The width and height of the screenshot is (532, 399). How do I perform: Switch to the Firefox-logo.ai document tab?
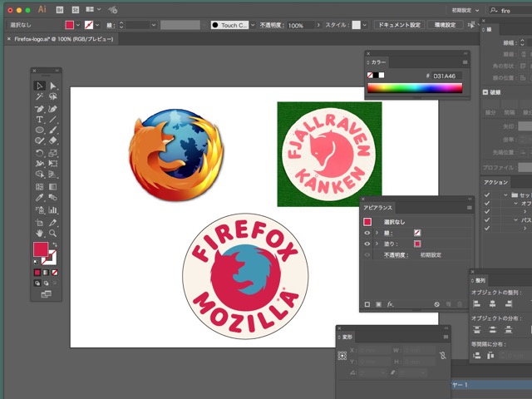click(x=64, y=39)
